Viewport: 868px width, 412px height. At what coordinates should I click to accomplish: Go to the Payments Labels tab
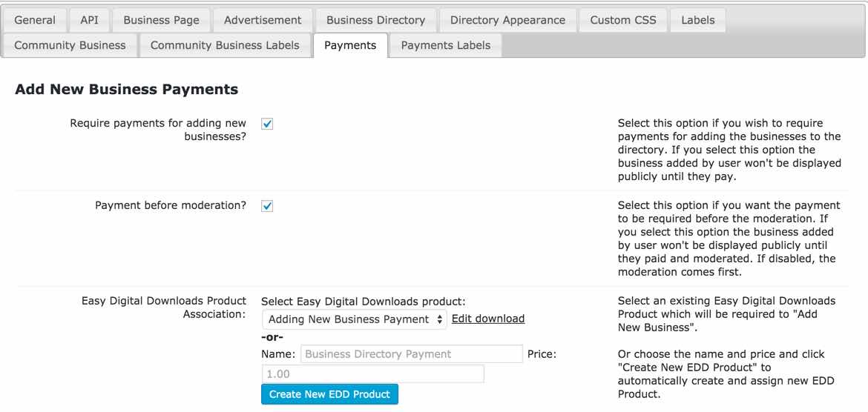click(445, 45)
